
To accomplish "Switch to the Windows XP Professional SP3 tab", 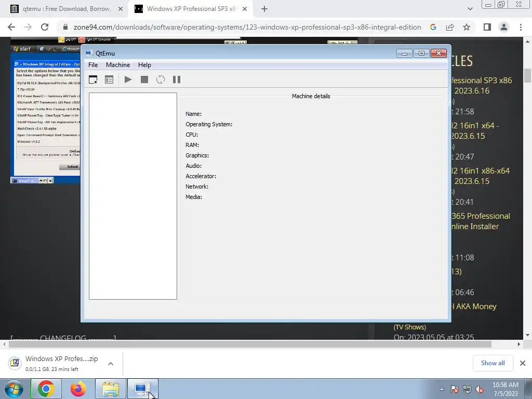I will pos(191,9).
